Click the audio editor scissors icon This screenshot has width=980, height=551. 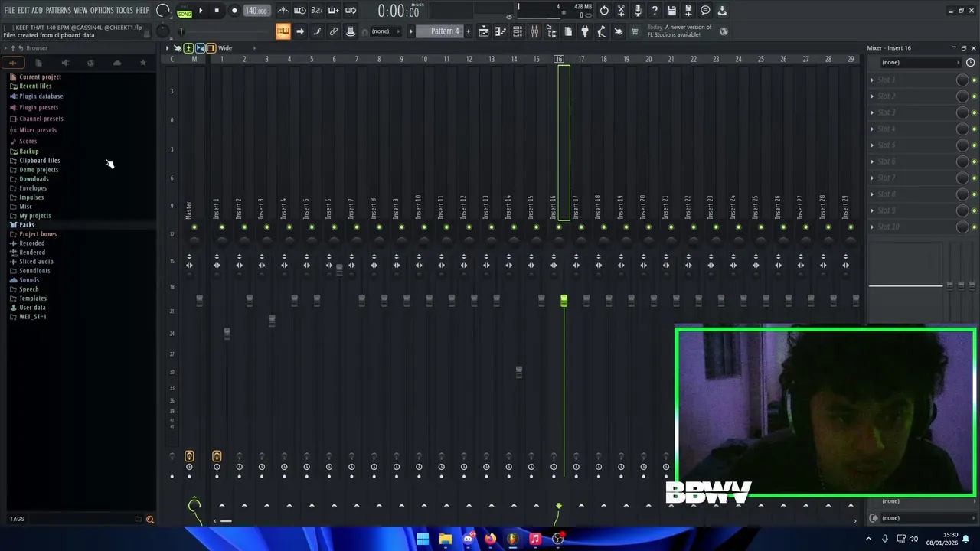tap(621, 11)
